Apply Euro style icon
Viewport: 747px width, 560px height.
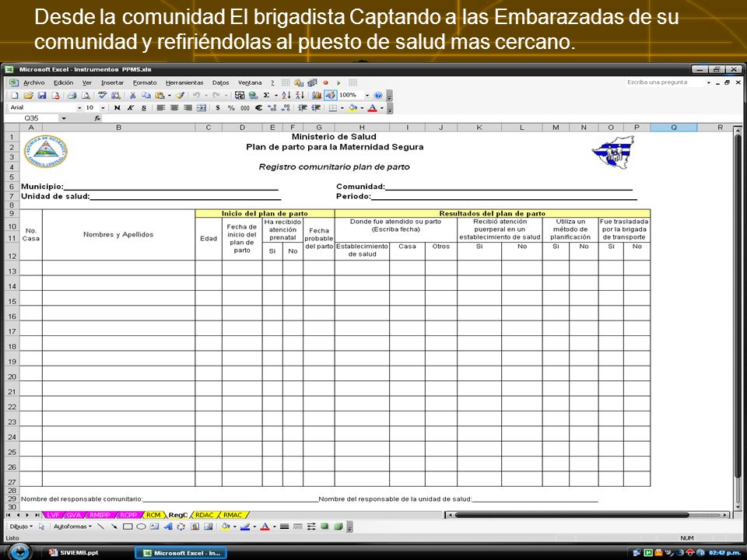[258, 107]
